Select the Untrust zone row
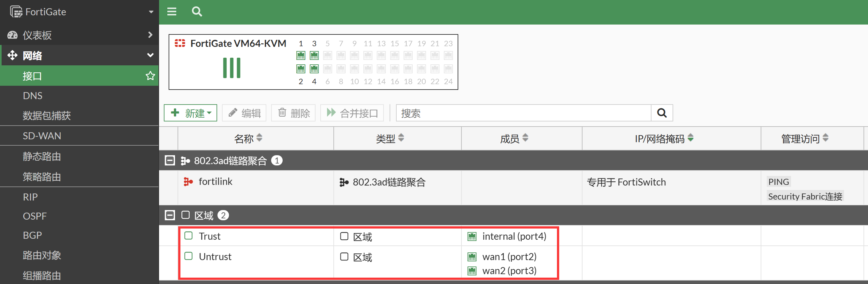 (215, 257)
